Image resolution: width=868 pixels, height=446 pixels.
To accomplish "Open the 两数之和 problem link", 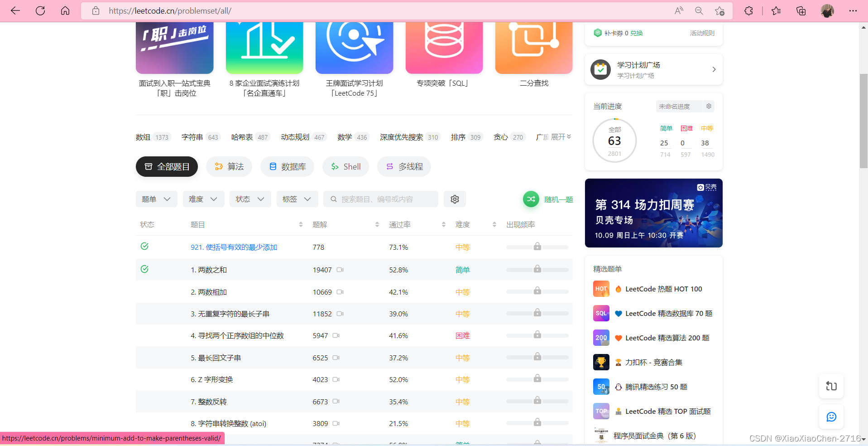I will tap(209, 270).
